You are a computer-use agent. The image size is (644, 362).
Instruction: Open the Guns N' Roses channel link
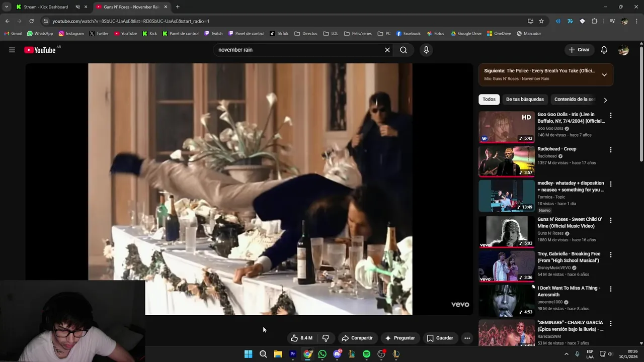[550, 233]
